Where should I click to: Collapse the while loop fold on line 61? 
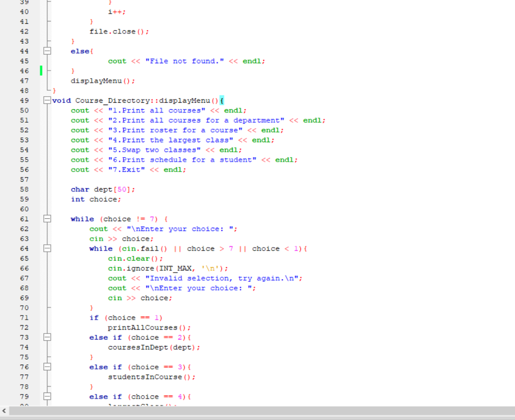47,219
